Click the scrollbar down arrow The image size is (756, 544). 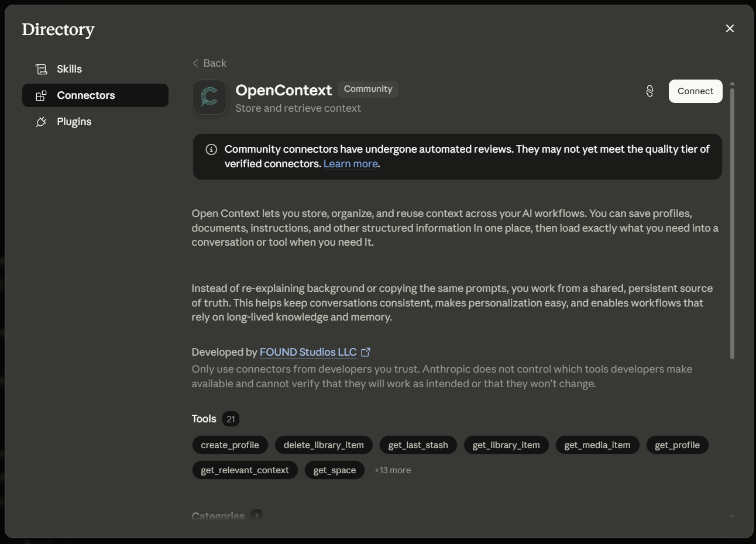tap(732, 517)
